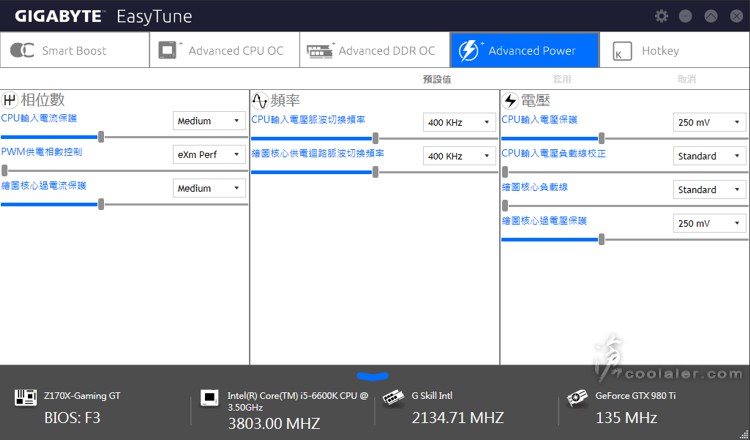The height and width of the screenshot is (440, 750).
Task: Click the CPU輸入電流保護 slider handle
Action: tap(101, 137)
